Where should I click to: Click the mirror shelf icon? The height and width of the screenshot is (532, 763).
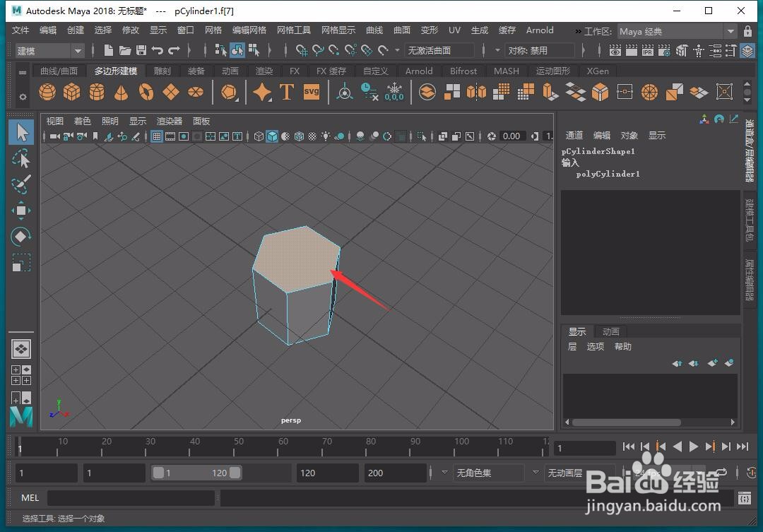pyautogui.click(x=476, y=92)
